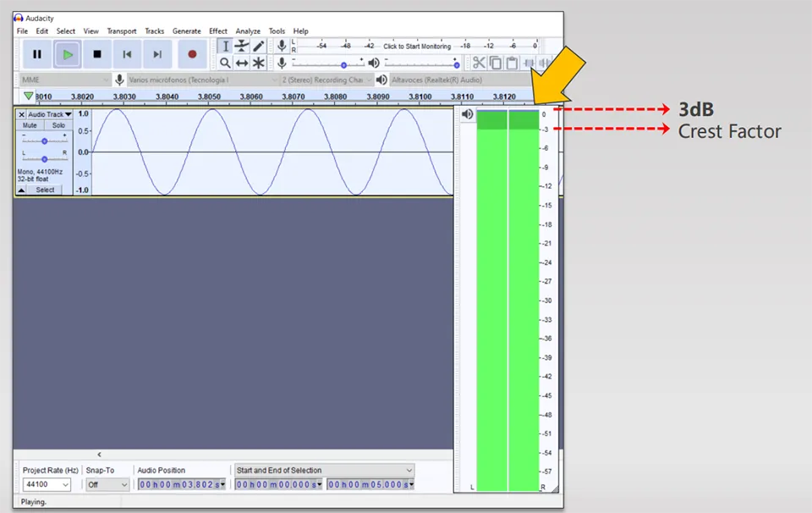
Task: Open the Tracks menu
Action: click(154, 31)
